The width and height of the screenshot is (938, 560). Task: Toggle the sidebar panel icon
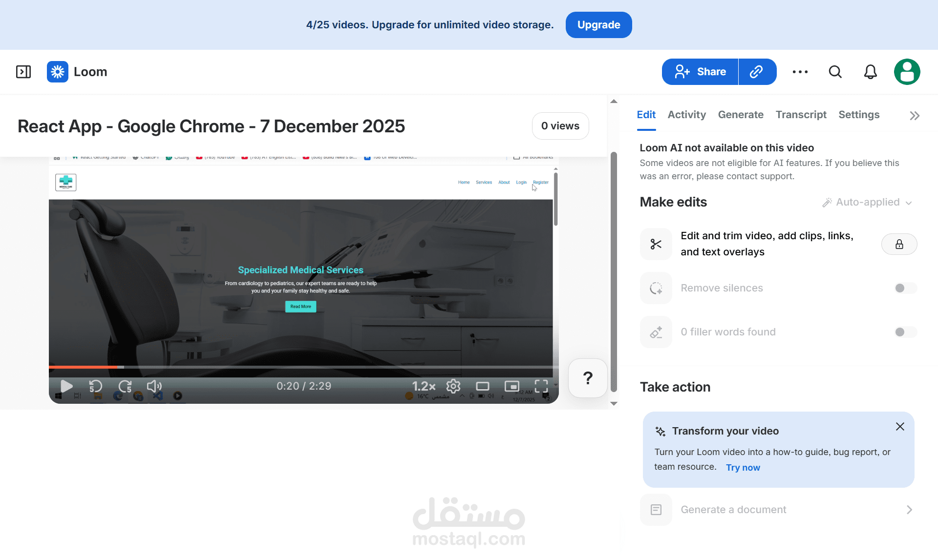point(23,72)
